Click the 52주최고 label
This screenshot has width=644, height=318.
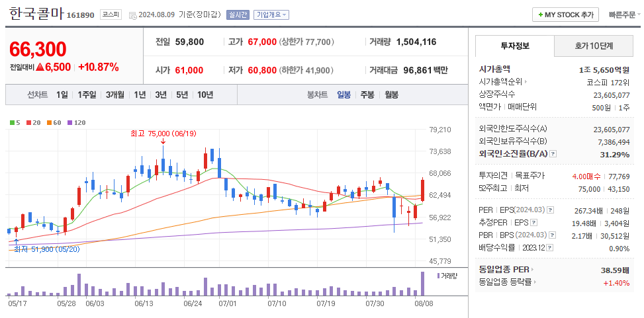pos(493,188)
